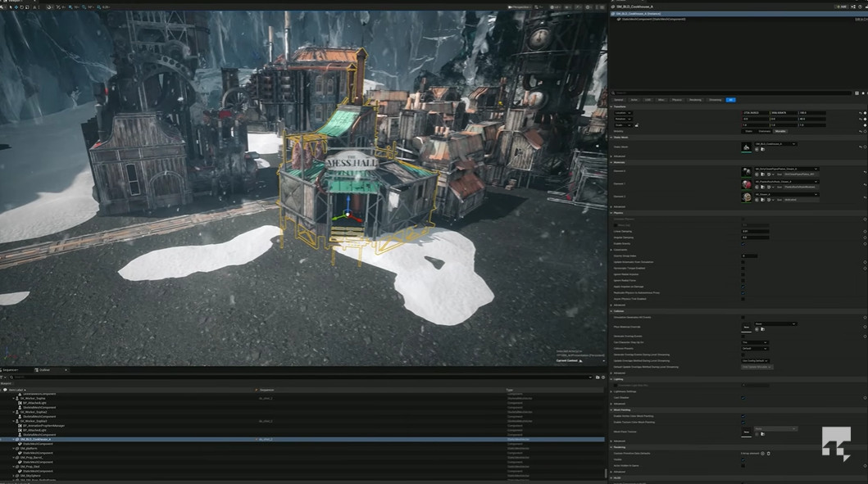The width and height of the screenshot is (868, 484).
Task: Click the Perspective viewport mode button
Action: coord(520,7)
